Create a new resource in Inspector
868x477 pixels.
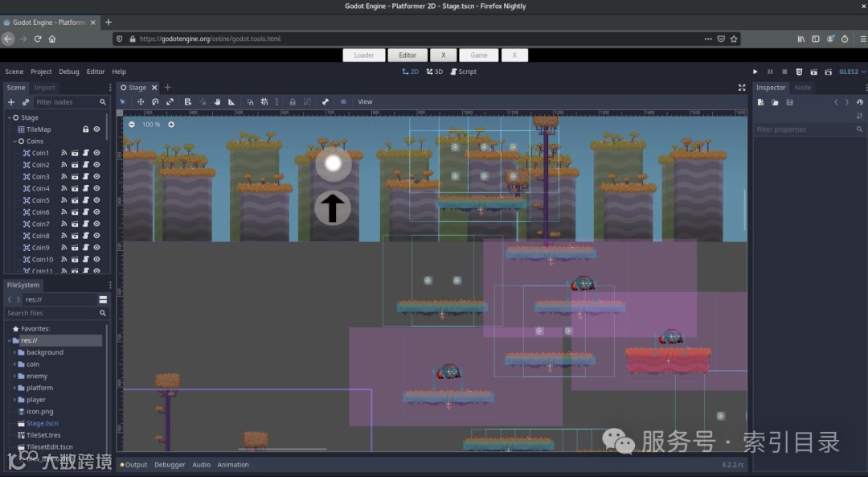point(760,102)
